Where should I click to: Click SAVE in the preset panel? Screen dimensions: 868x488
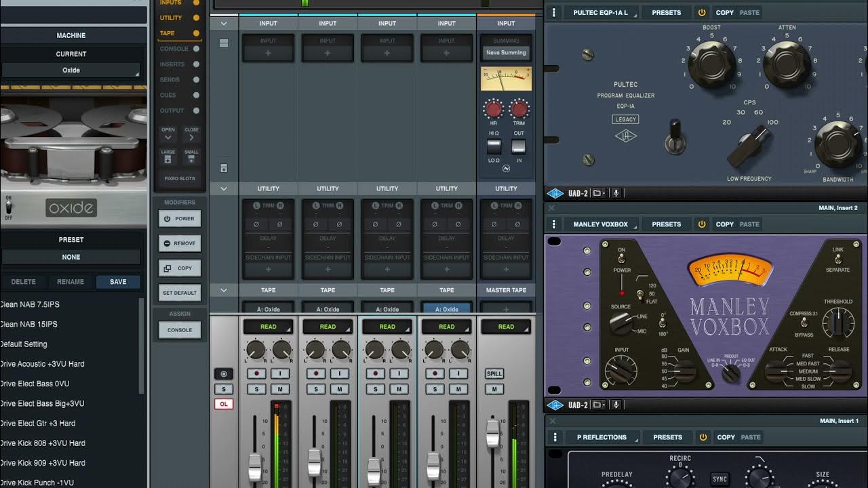118,282
